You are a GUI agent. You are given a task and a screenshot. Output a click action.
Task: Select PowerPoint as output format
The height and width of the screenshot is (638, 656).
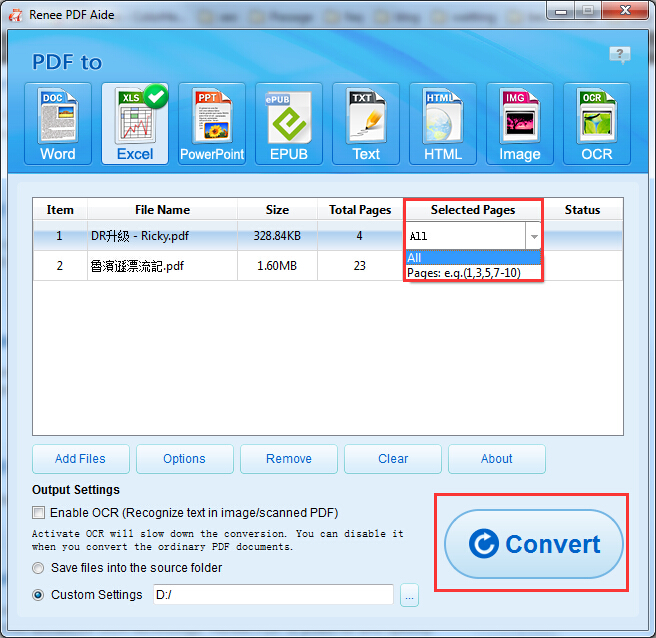212,123
